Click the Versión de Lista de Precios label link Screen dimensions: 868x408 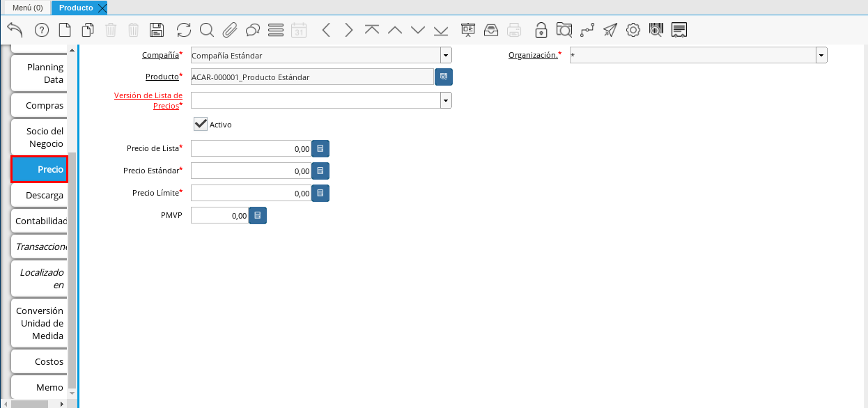148,100
